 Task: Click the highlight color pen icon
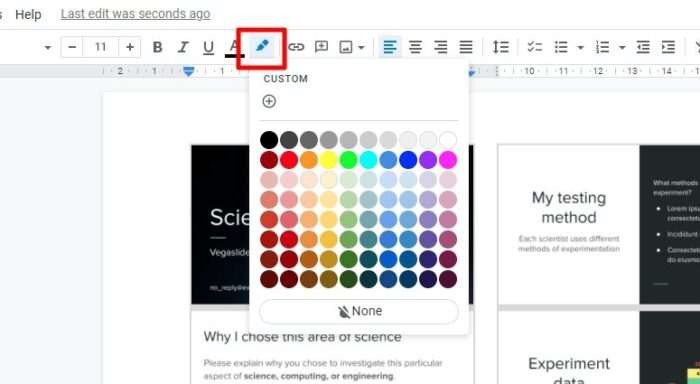262,46
